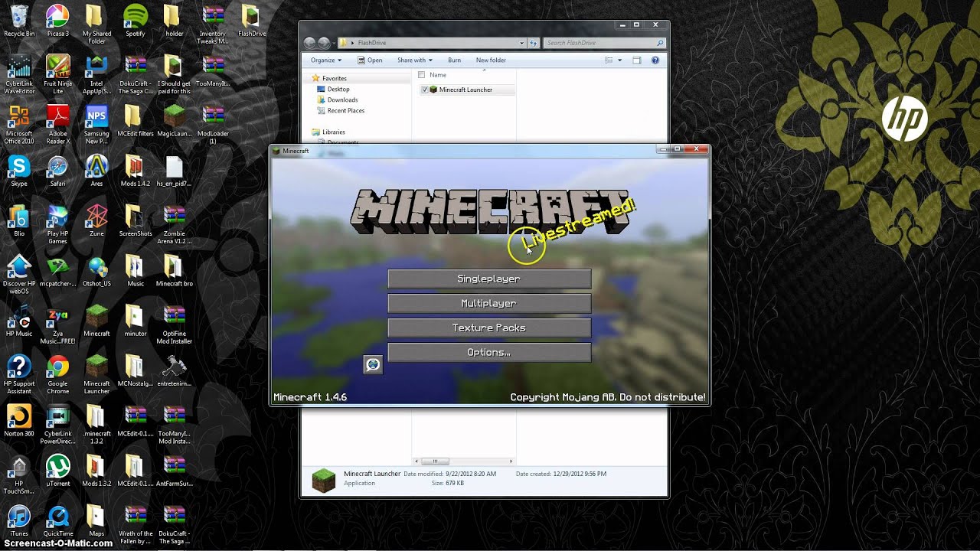Select the Skype desktop icon
Viewport: 980px width, 551px height.
tap(19, 171)
